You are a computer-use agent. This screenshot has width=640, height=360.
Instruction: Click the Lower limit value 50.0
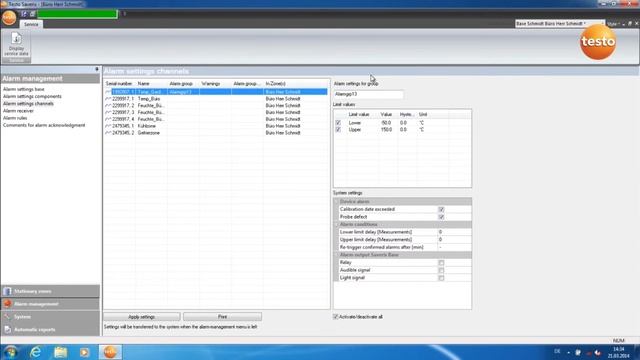(386, 122)
